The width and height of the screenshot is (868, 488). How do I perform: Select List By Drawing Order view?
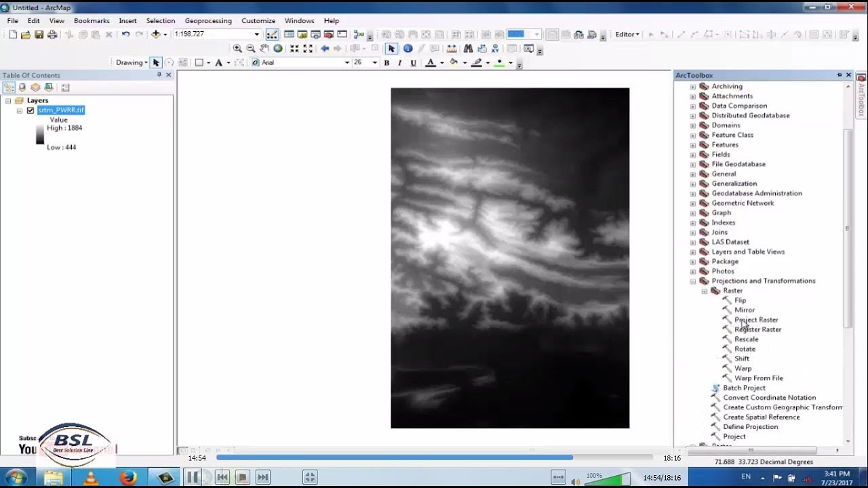[x=9, y=87]
